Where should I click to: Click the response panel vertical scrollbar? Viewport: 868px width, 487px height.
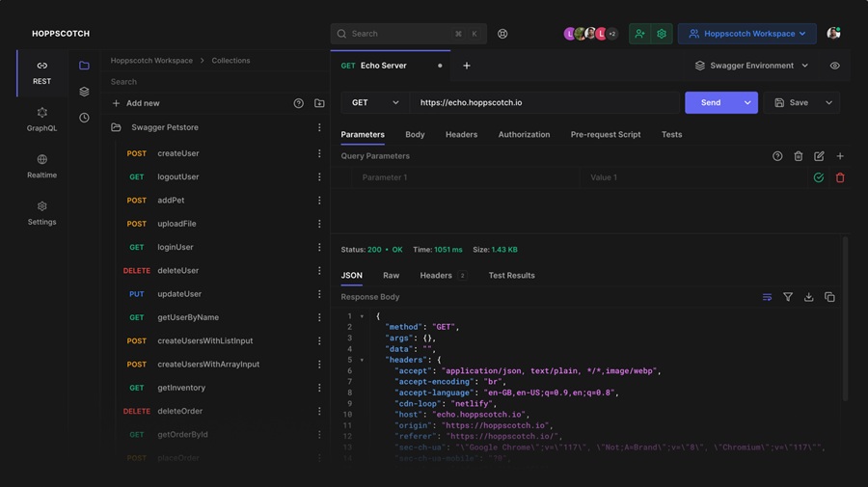click(x=845, y=318)
